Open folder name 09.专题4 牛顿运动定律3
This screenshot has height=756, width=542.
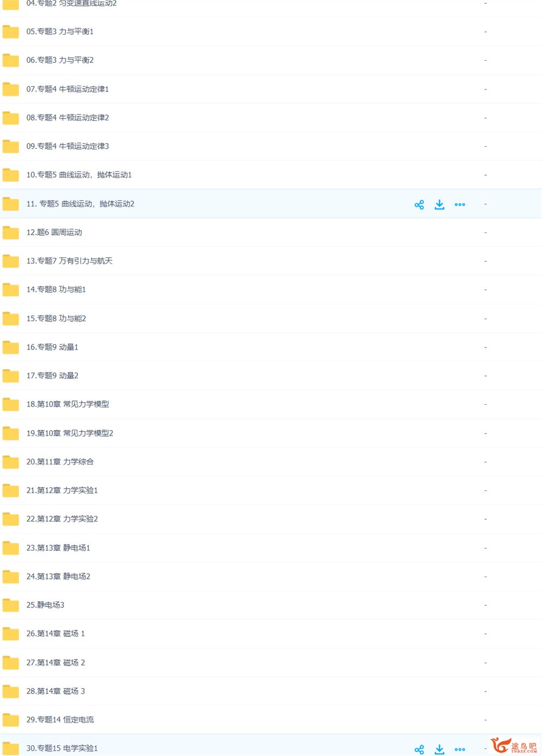pos(68,146)
